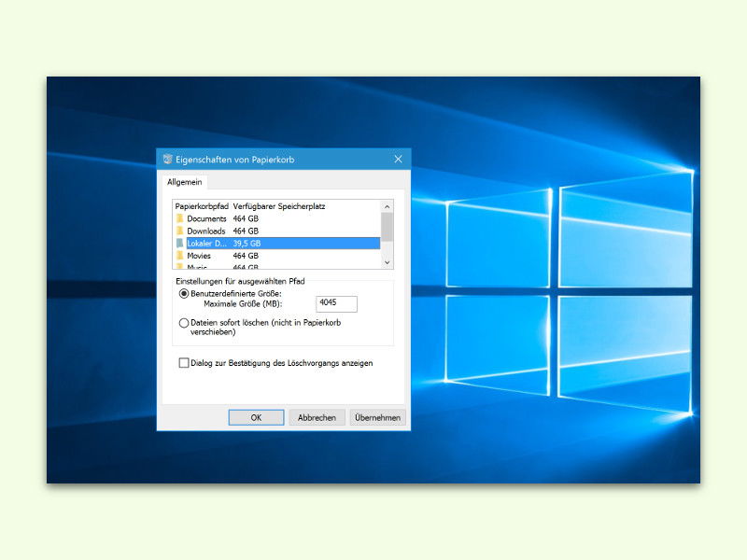This screenshot has width=747, height=560.
Task: Click the Papierkorbpfad column header
Action: pos(202,206)
